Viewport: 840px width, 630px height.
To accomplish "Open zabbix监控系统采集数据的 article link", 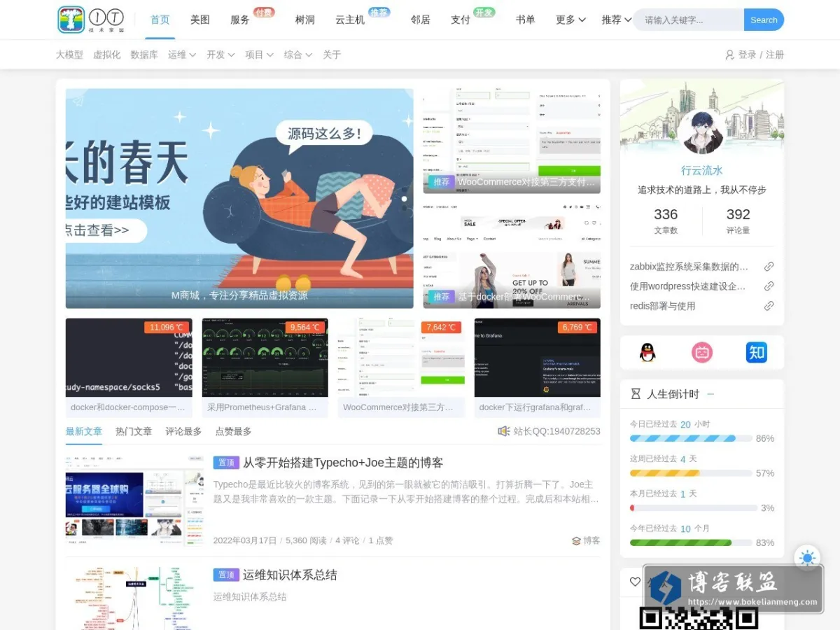I will [x=689, y=267].
